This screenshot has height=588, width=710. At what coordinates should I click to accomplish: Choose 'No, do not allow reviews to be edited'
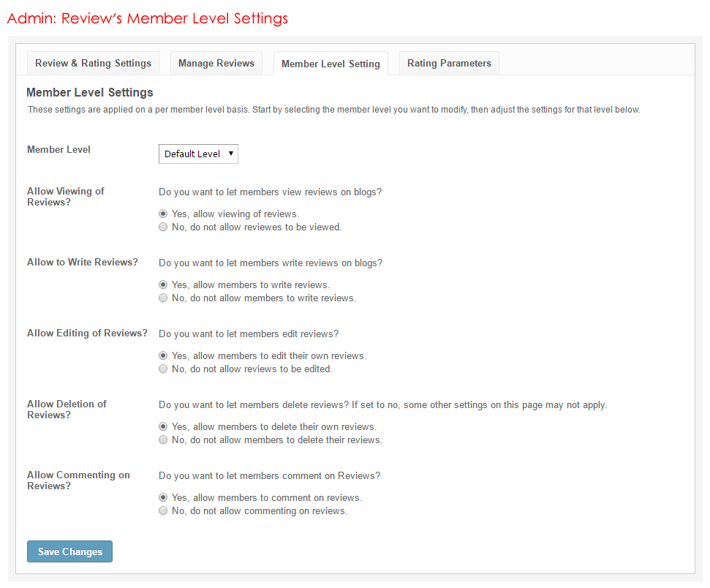pyautogui.click(x=163, y=369)
